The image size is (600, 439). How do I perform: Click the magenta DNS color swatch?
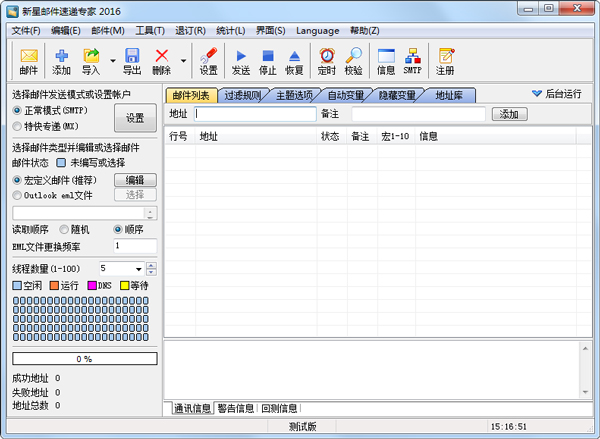pos(92,286)
